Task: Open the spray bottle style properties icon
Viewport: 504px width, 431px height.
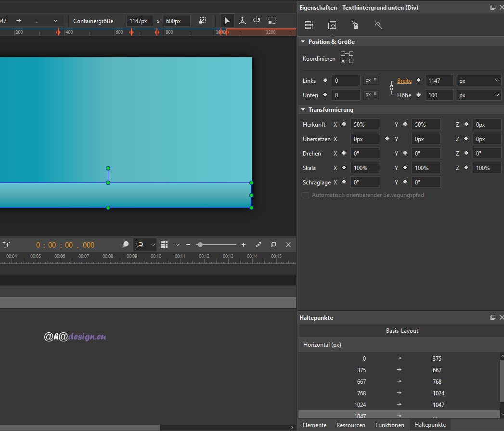Action: tap(355, 25)
